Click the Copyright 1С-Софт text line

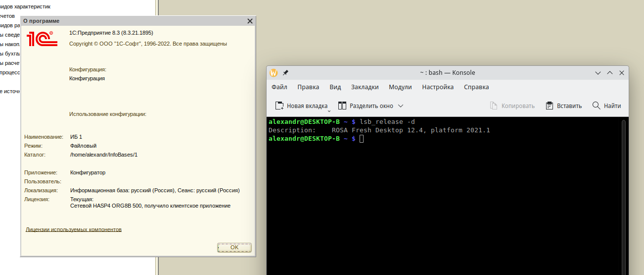click(148, 44)
